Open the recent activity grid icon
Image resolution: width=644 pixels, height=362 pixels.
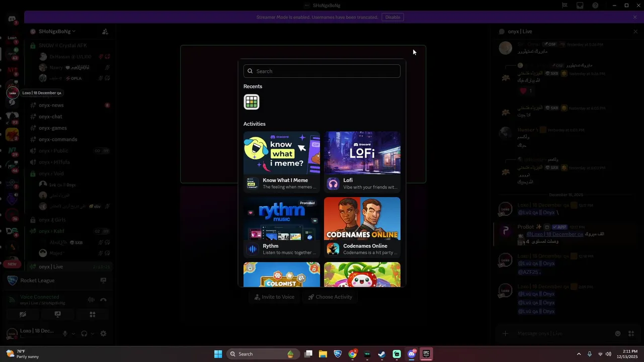[x=252, y=102]
